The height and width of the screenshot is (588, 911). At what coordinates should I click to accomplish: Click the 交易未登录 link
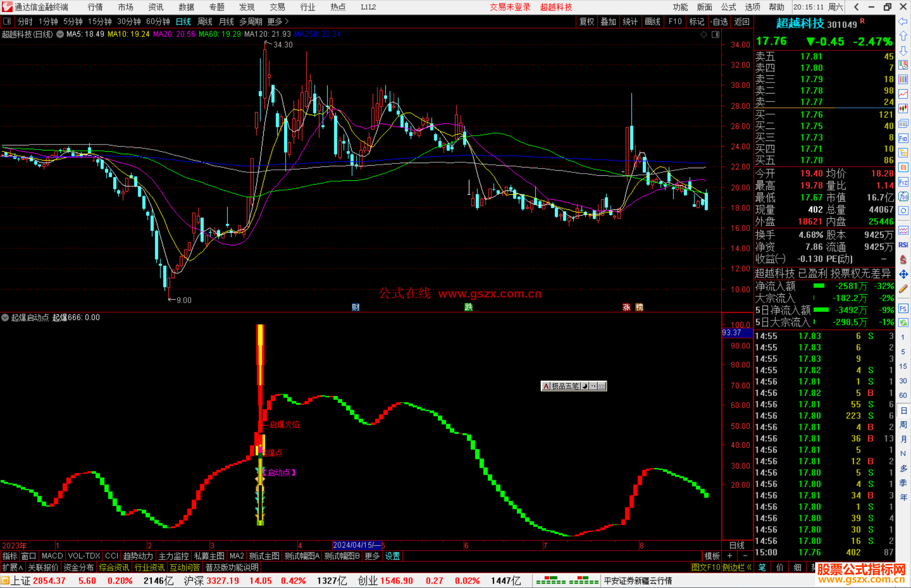(510, 7)
